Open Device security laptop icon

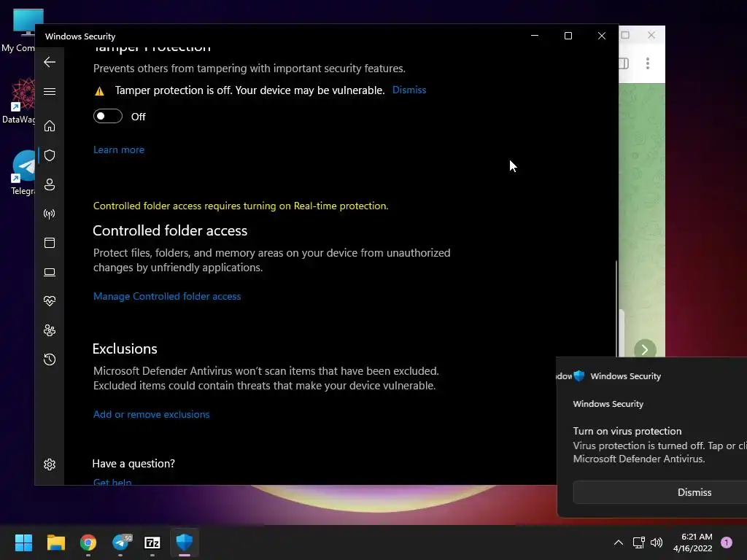[x=50, y=272]
